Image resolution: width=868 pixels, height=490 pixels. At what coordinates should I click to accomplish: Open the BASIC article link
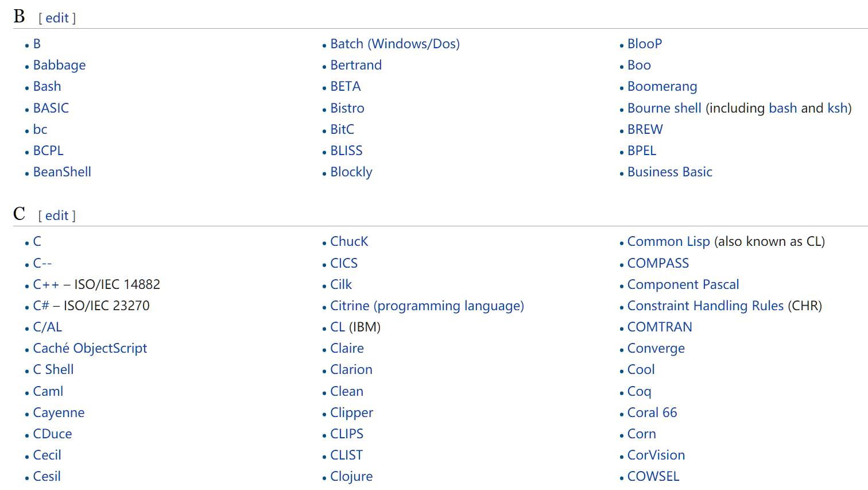coord(51,108)
